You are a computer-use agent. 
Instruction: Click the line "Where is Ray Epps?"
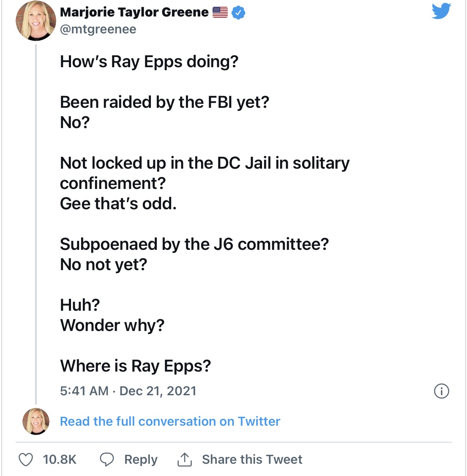(x=135, y=366)
